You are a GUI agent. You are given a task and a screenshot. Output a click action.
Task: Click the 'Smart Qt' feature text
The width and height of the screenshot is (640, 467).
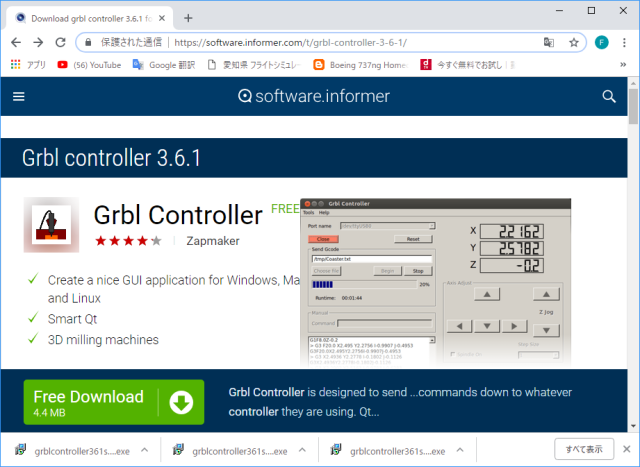[x=72, y=319]
